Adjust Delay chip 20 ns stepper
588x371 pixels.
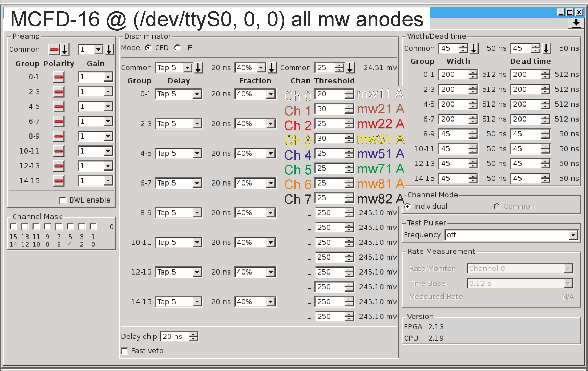pyautogui.click(x=193, y=337)
